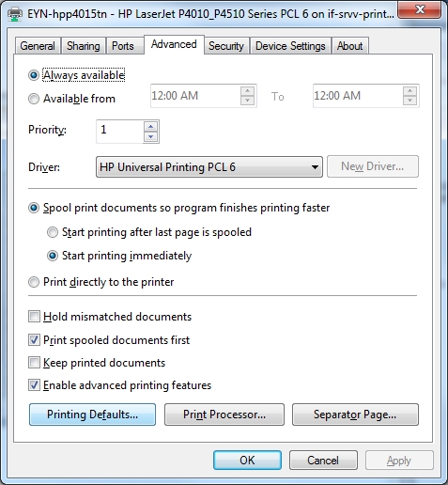Uncheck Print spooled documents first

coord(34,340)
